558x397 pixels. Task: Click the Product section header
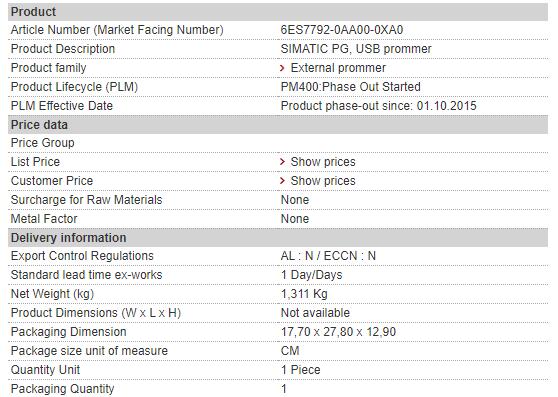click(278, 12)
